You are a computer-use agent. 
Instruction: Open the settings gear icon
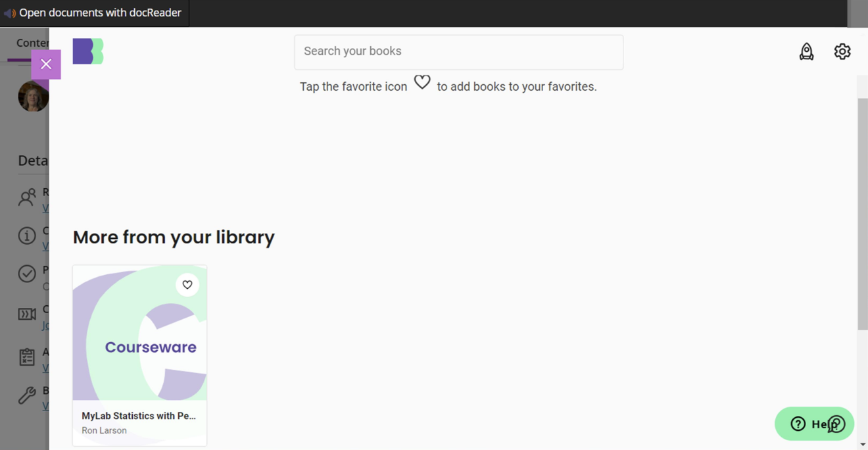pos(842,51)
